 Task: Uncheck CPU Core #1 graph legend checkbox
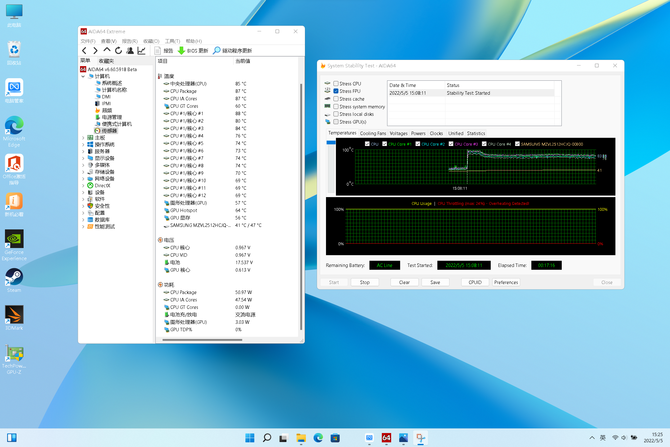point(385,144)
